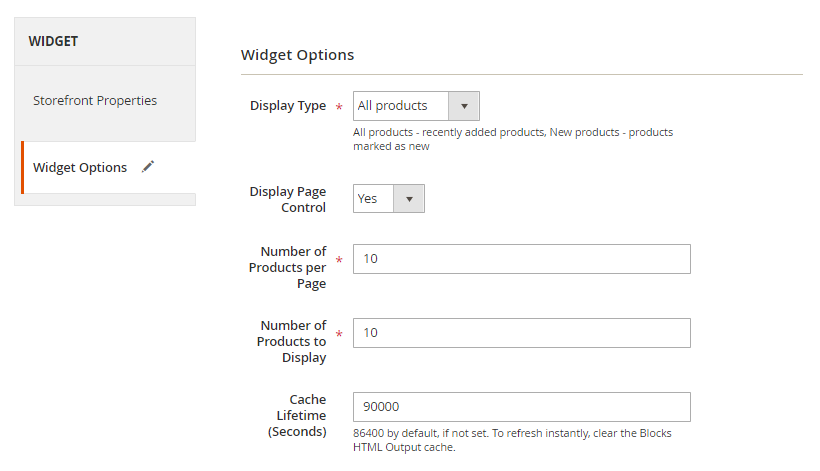The height and width of the screenshot is (471, 820).
Task: Click the Display Type label
Action: (288, 106)
